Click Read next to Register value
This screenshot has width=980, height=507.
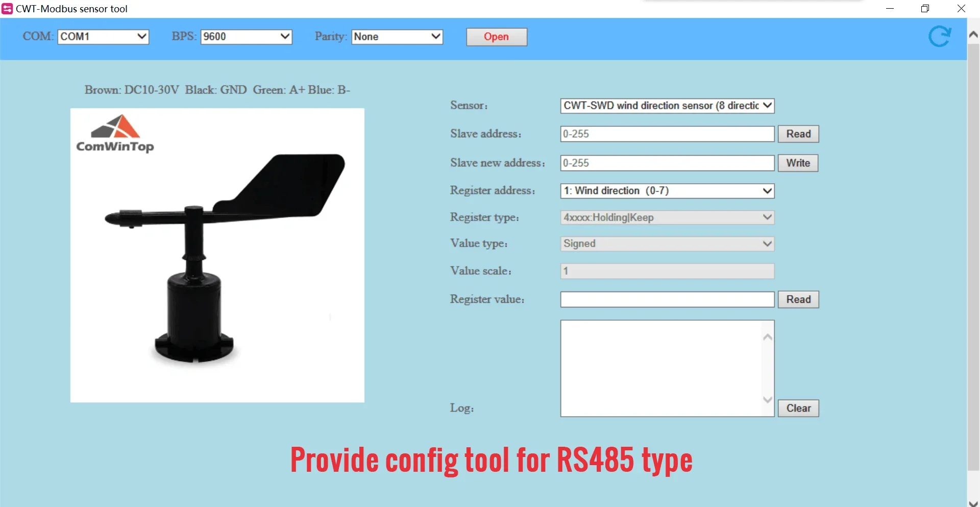coord(798,299)
